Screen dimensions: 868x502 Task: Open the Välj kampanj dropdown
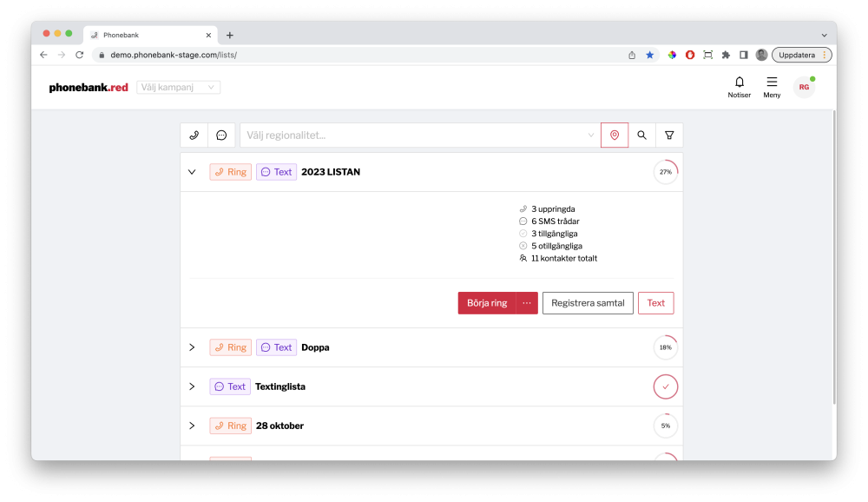pyautogui.click(x=179, y=88)
